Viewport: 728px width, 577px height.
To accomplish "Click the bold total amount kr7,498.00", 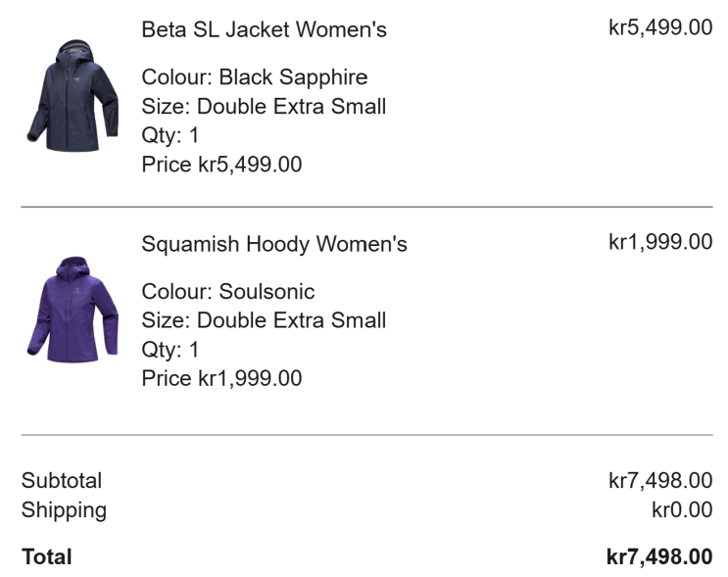I will [x=659, y=557].
